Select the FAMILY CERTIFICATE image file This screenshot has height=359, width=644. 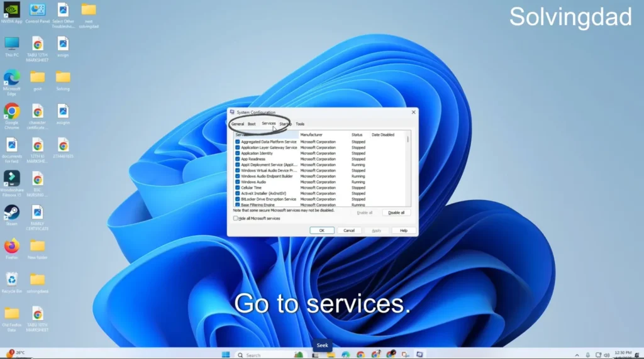[37, 218]
